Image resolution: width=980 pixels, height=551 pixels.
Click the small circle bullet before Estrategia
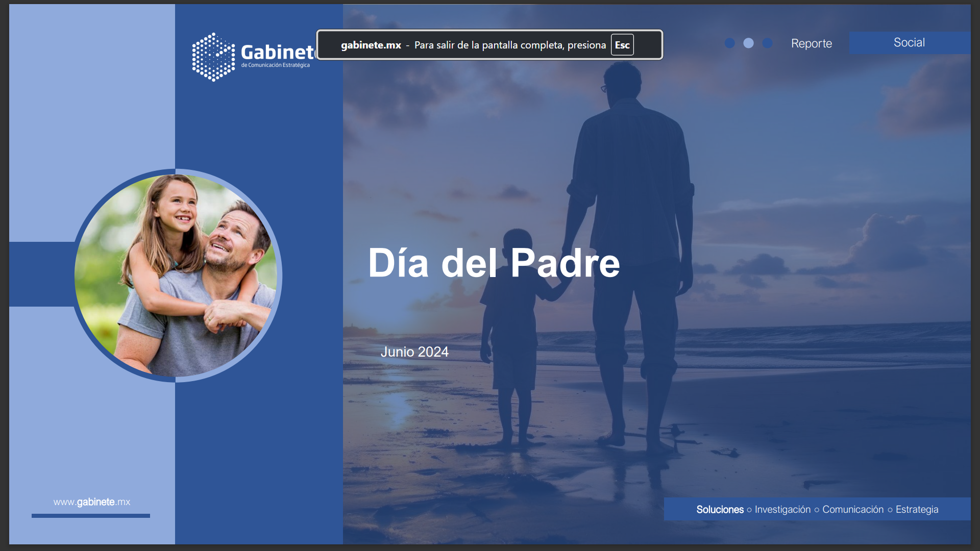pyautogui.click(x=890, y=510)
